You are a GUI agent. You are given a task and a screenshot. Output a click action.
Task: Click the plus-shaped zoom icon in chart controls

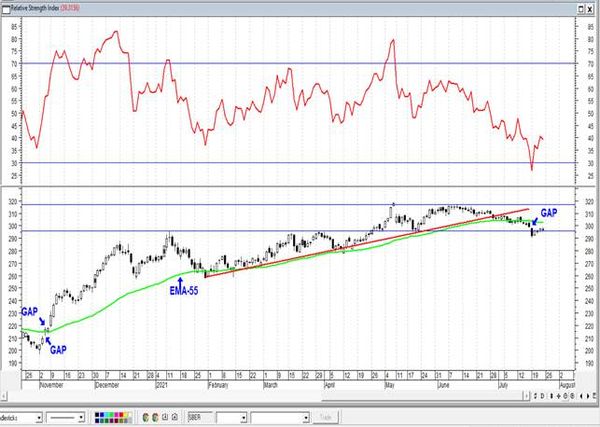coord(559,396)
